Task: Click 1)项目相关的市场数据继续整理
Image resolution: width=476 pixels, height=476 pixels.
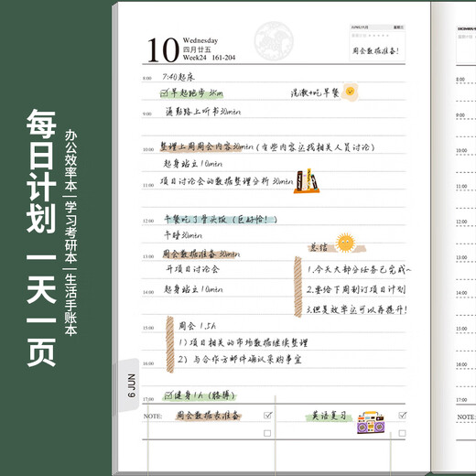Action: [x=243, y=343]
